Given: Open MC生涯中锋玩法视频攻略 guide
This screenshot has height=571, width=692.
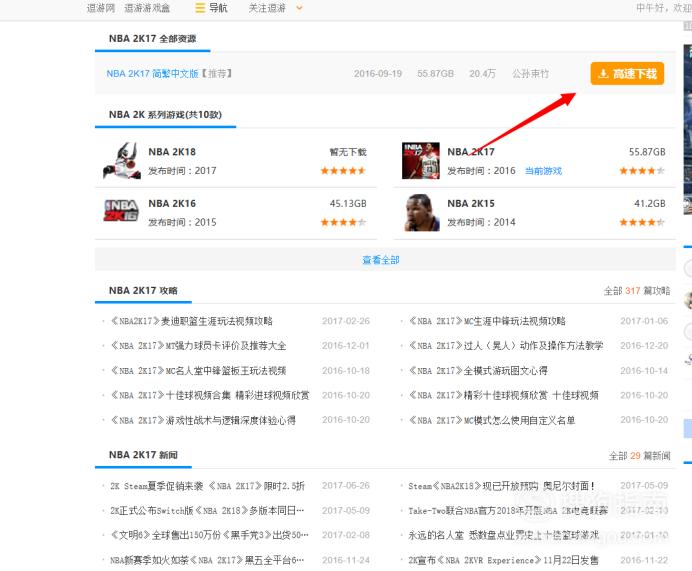Looking at the screenshot, I should (x=487, y=321).
